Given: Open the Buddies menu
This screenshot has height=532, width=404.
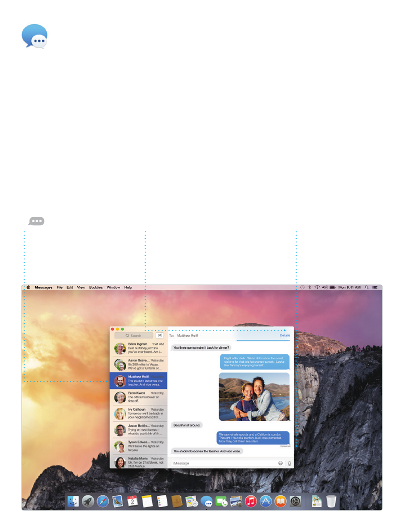Looking at the screenshot, I should click(x=96, y=287).
